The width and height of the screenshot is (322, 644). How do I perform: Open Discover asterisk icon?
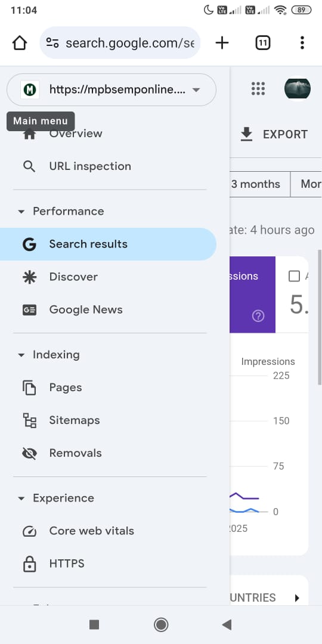(x=29, y=277)
